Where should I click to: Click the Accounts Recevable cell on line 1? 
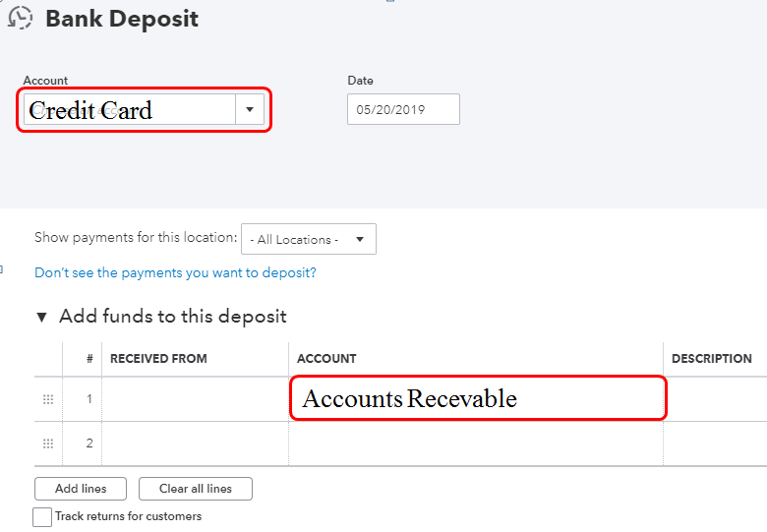click(477, 399)
